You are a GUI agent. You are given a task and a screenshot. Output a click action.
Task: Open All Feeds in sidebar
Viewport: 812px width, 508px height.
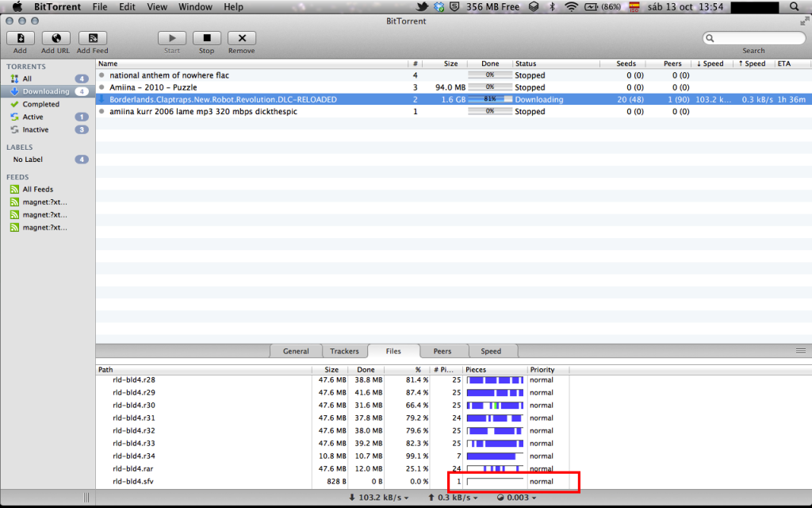click(x=48, y=190)
